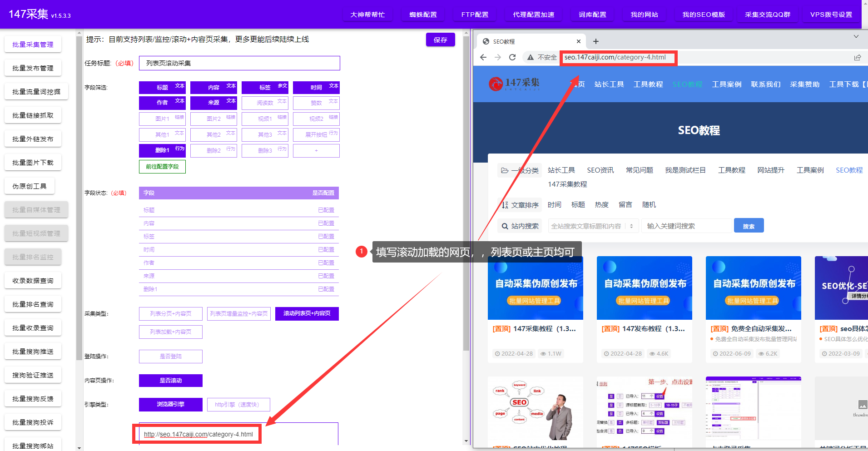Open 代理配置加速 in the top menu
The width and height of the screenshot is (868, 451).
[x=534, y=15]
